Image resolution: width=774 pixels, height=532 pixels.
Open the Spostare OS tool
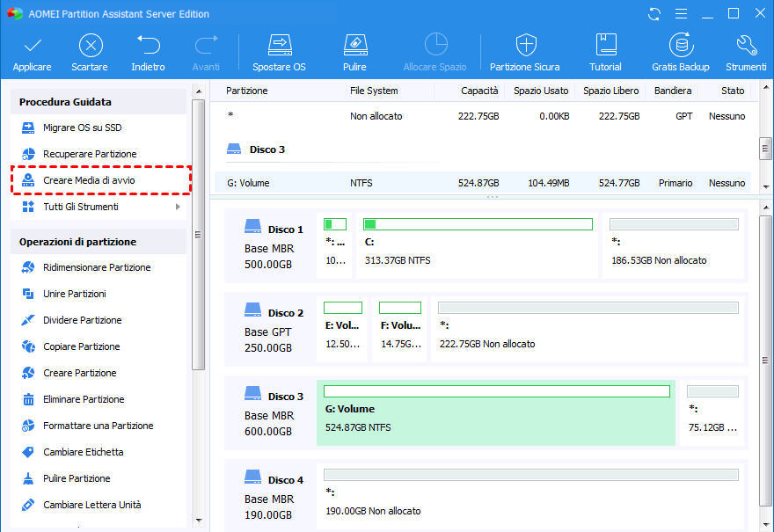(x=279, y=51)
